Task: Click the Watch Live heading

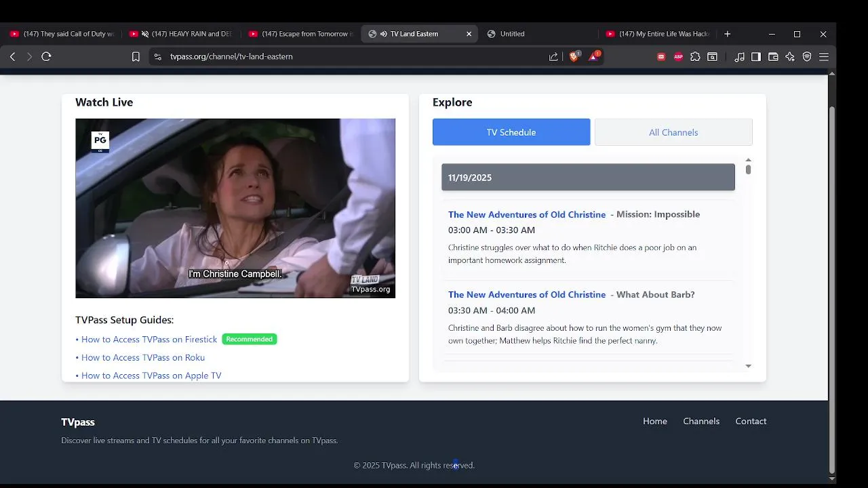Action: [x=104, y=102]
